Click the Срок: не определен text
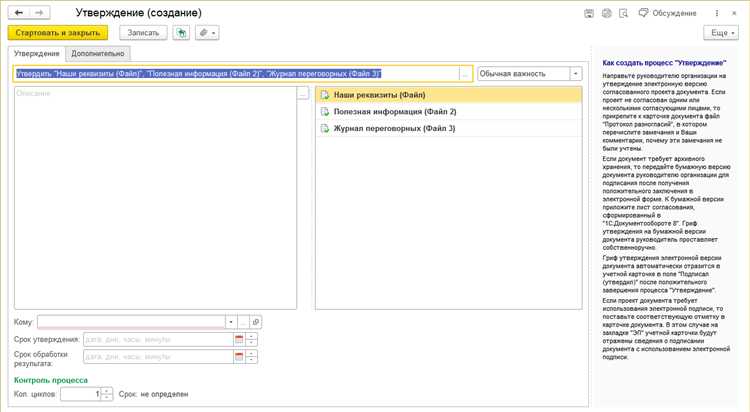This screenshot has height=412, width=750. (153, 394)
